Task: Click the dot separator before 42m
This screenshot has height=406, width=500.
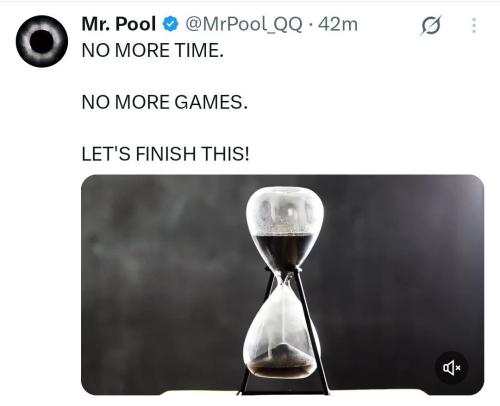Action: pos(311,25)
